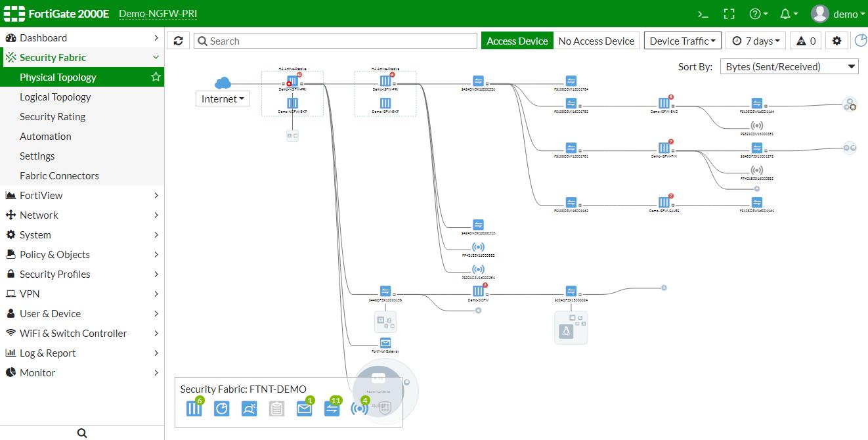Click FortiSwitch node next to Demo-ISFW-PRI
This screenshot has height=440, width=868.
point(478,81)
